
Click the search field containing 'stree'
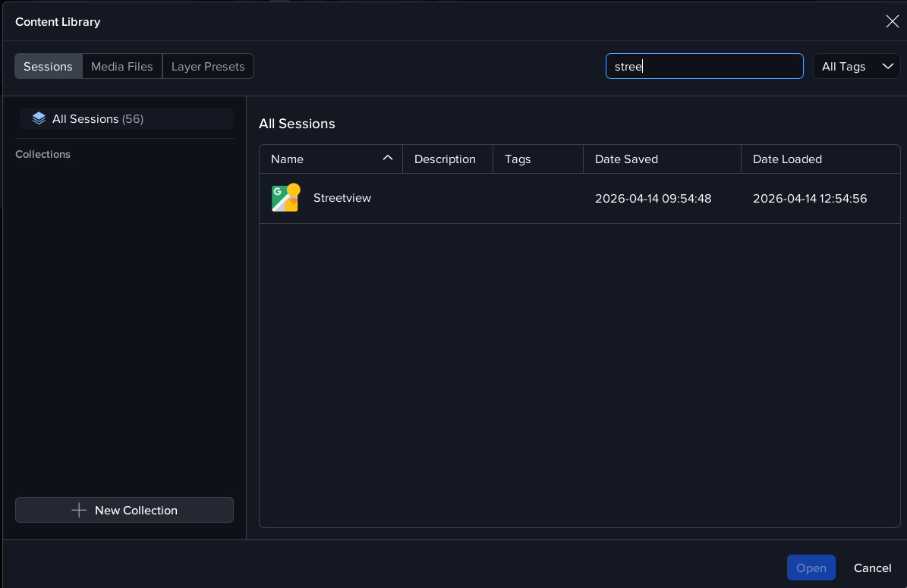pos(704,66)
